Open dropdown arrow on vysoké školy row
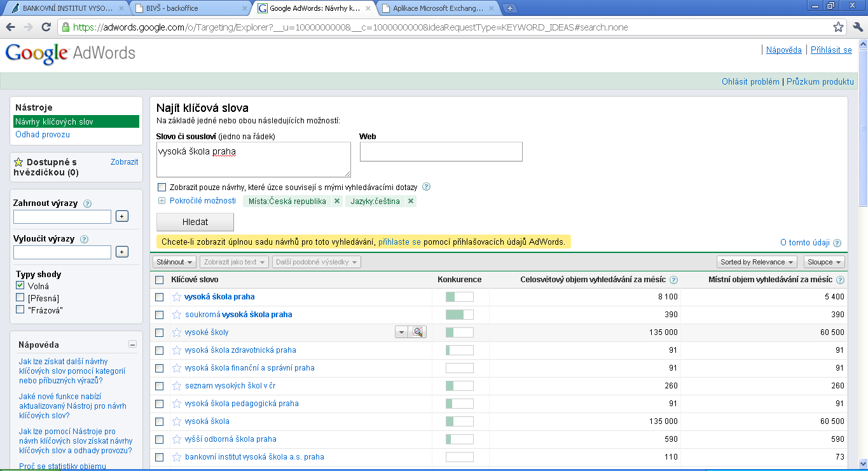868x471 pixels. (x=402, y=332)
